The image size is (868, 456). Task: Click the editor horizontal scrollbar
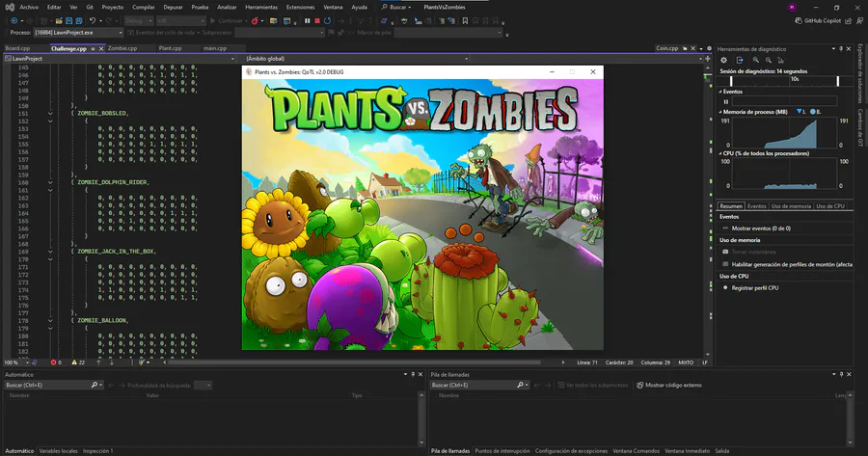click(354, 362)
